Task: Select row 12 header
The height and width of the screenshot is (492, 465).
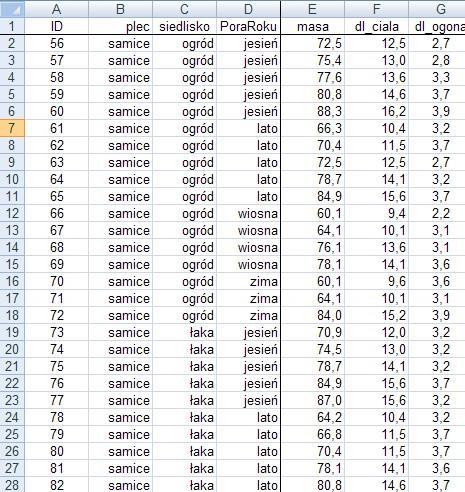Action: [12, 213]
